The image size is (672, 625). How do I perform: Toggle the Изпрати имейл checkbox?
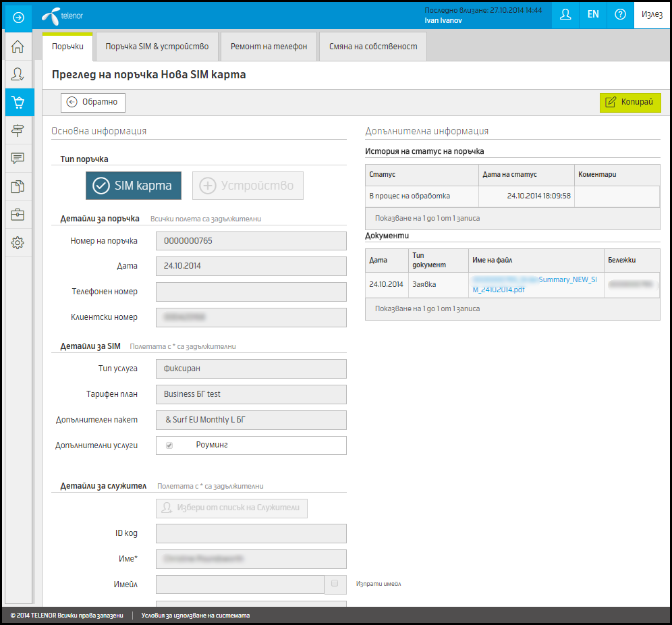335,583
